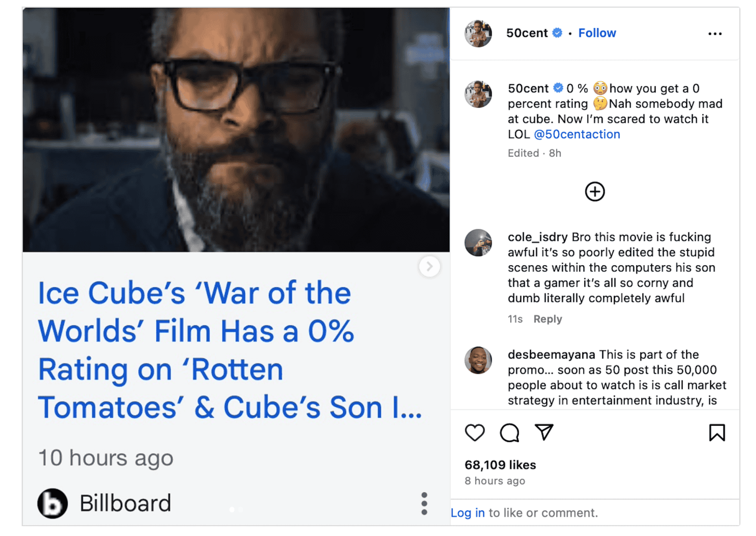
Task: Open the article card's three-dot menu
Action: pos(424,503)
